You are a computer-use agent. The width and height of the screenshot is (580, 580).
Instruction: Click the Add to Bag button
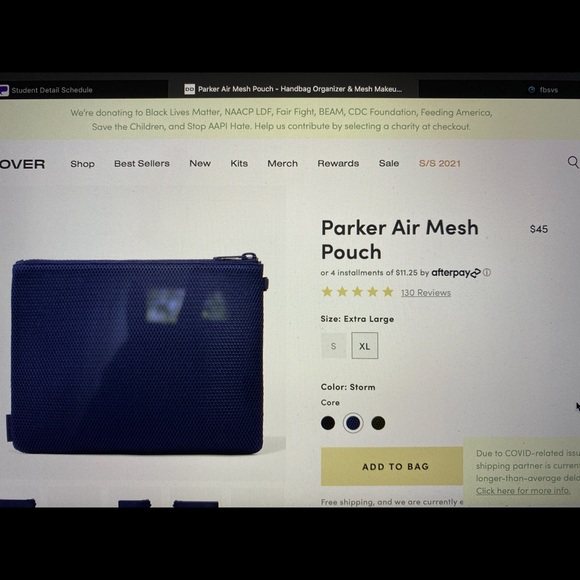(395, 466)
